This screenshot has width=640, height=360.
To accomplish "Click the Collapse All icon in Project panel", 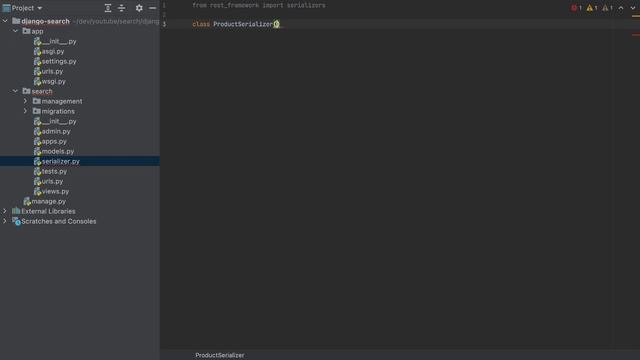I will (122, 8).
